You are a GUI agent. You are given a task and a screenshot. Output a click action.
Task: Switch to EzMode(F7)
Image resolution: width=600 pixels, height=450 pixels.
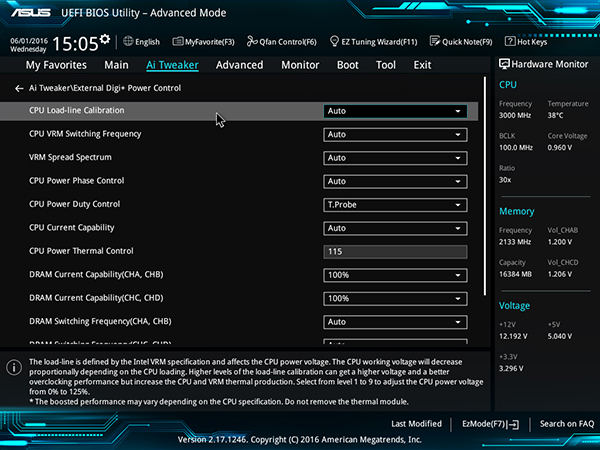click(491, 424)
